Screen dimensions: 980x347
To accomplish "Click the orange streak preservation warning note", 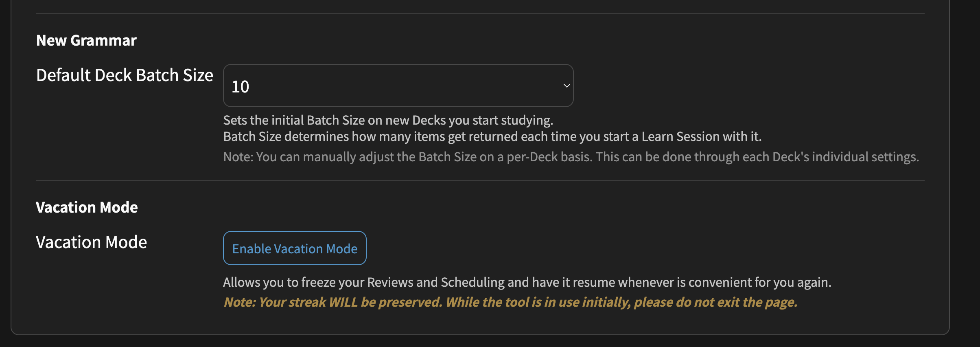I will (x=510, y=302).
